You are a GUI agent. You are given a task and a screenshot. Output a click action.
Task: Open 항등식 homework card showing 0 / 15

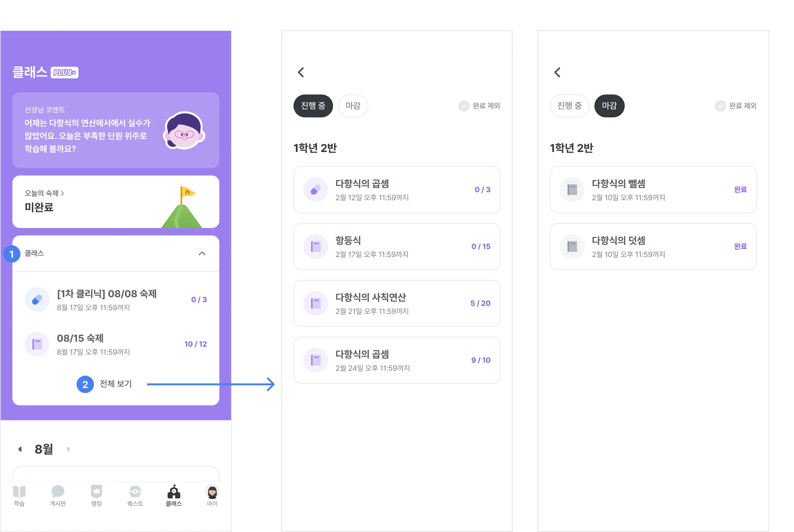click(x=397, y=247)
